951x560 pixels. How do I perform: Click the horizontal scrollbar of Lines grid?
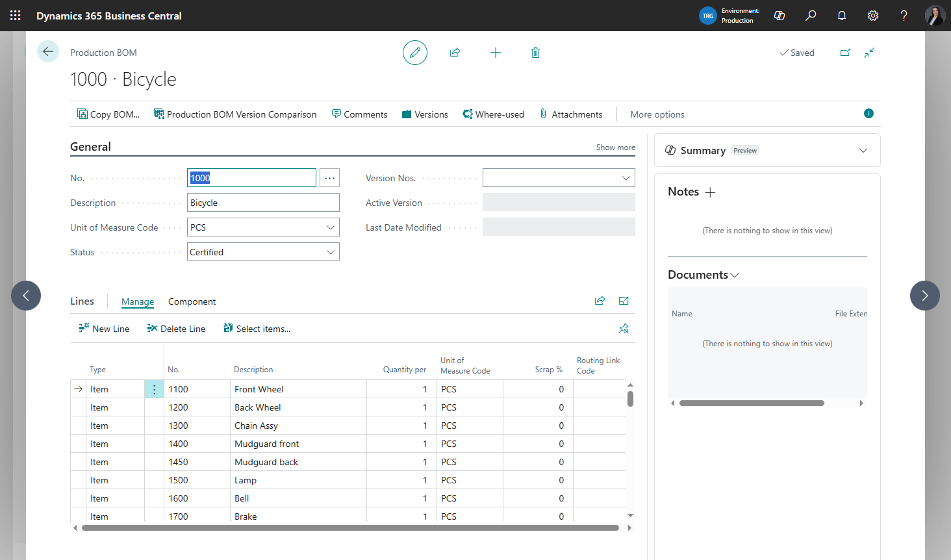tap(350, 528)
